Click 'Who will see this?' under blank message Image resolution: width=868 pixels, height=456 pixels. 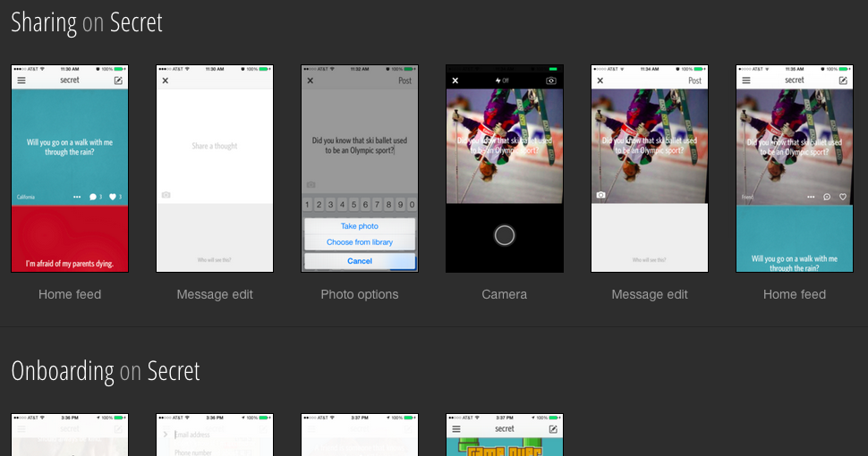pyautogui.click(x=214, y=259)
